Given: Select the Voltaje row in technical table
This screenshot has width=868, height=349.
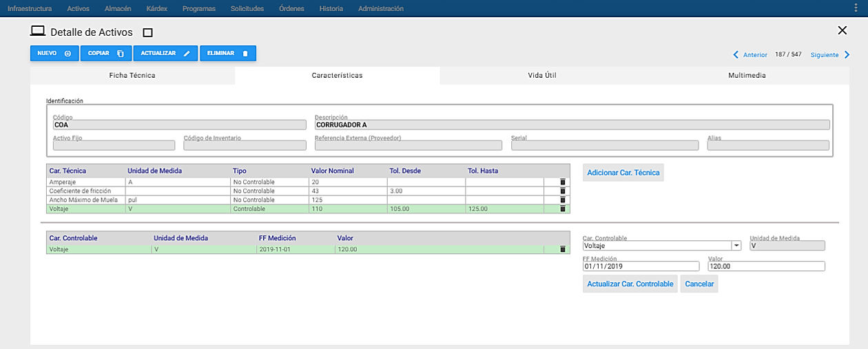Looking at the screenshot, I should click(x=308, y=209).
